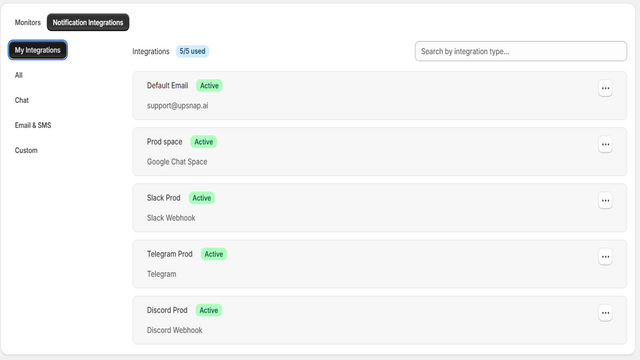This screenshot has height=360, width=640.
Task: Click the Active badge on Default Email
Action: tap(209, 86)
